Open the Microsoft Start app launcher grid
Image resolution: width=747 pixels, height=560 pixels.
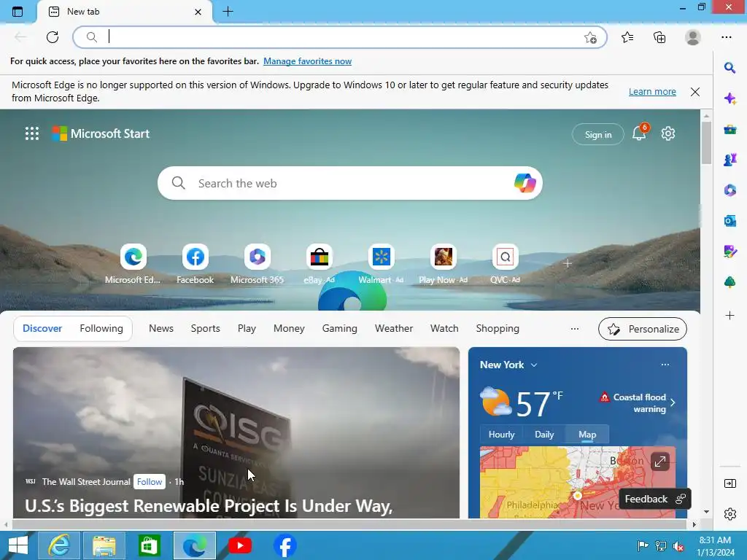coord(32,134)
